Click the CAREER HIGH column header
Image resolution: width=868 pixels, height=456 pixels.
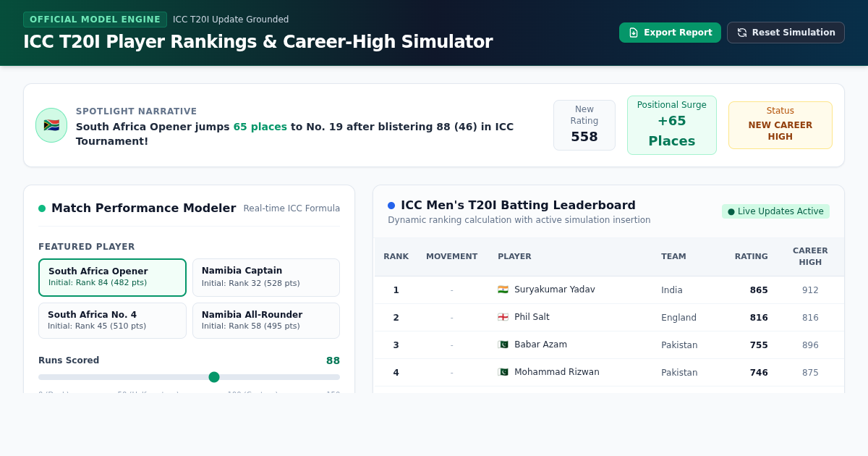click(810, 257)
